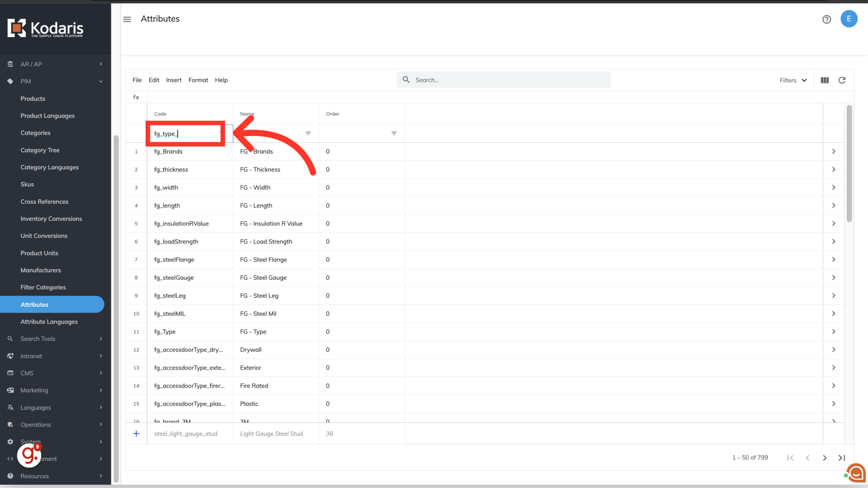Click the hamburger menu icon
This screenshot has height=488, width=868.
coord(127,19)
